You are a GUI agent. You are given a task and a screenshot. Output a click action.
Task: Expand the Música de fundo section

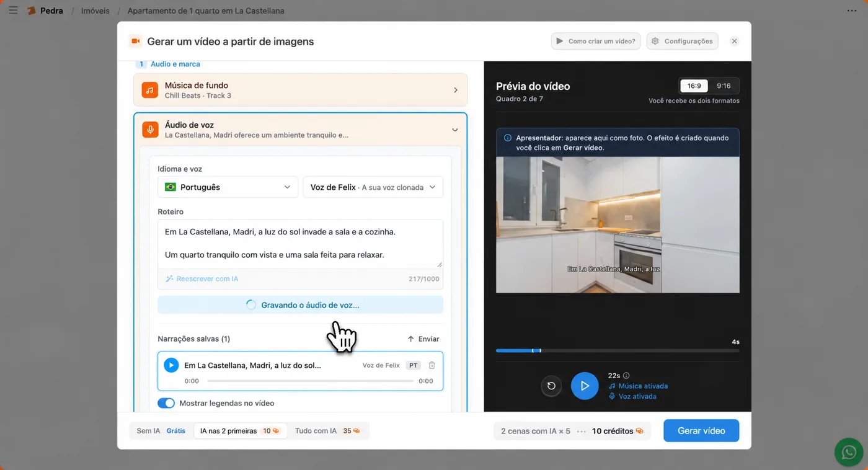[x=300, y=90]
